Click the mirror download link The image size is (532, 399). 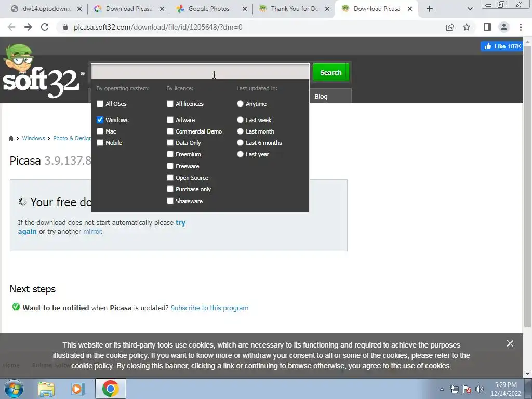[92, 231]
